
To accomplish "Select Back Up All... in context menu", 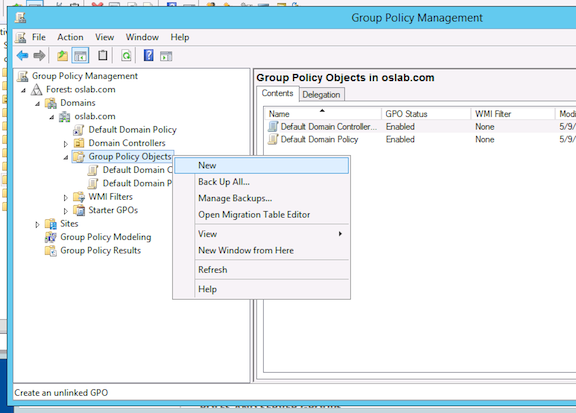I will [224, 182].
